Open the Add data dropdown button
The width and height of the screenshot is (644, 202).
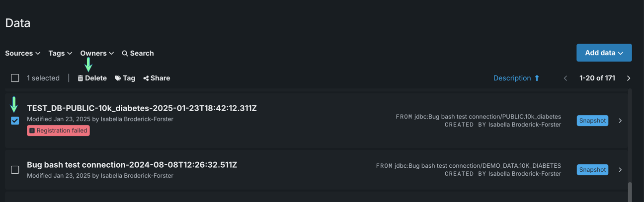pos(604,53)
